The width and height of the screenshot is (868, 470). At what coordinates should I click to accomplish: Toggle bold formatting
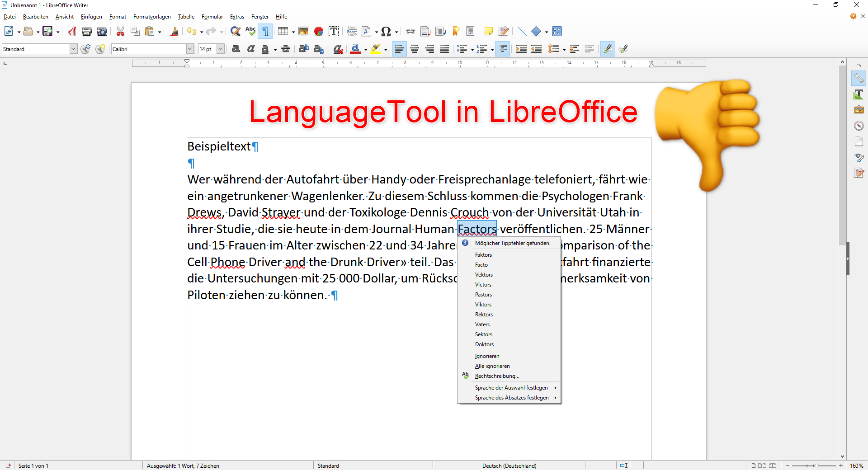236,49
